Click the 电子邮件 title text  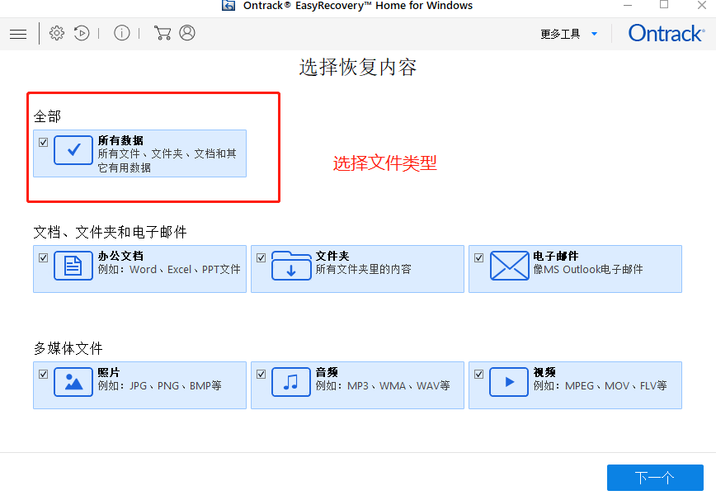556,256
